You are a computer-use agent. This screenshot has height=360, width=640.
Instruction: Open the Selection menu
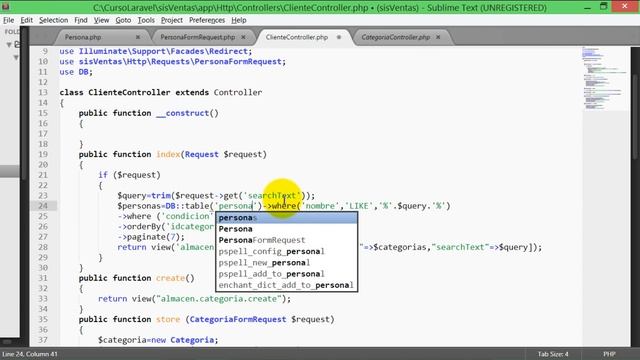[53, 20]
